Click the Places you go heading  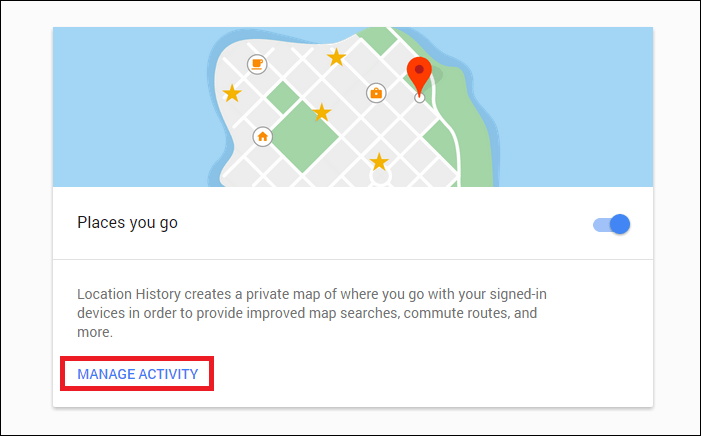(127, 223)
